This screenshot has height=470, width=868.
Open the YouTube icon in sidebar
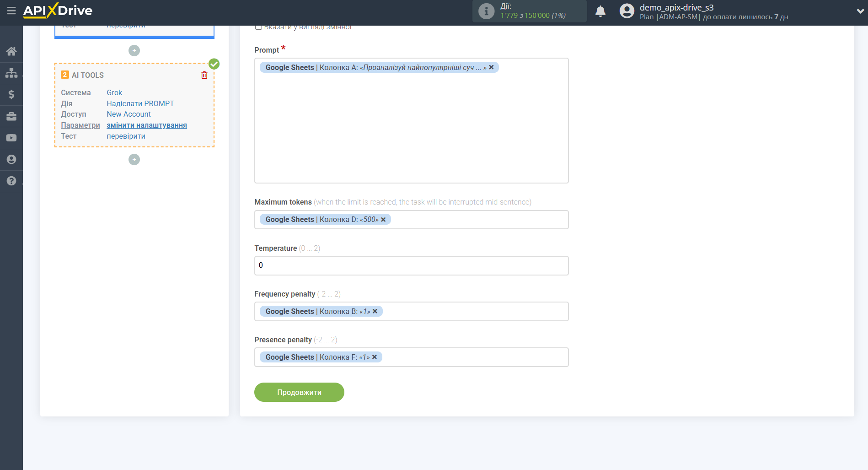point(11,137)
